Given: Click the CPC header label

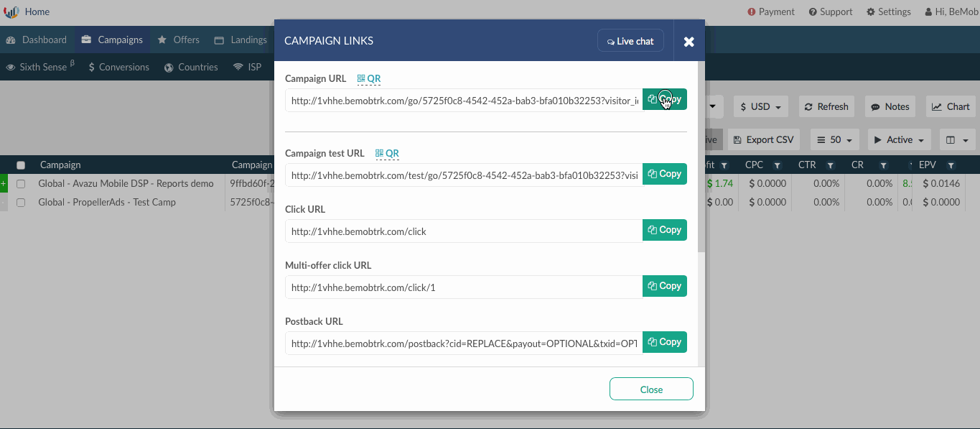Looking at the screenshot, I should (754, 165).
